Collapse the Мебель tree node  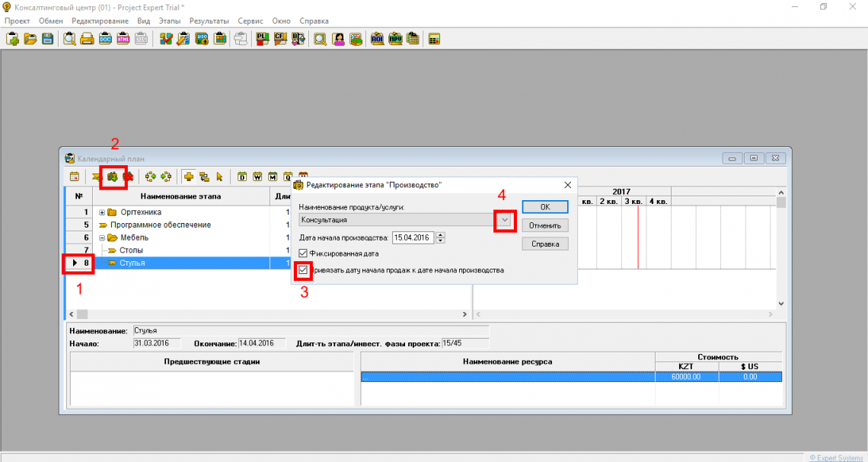[102, 237]
